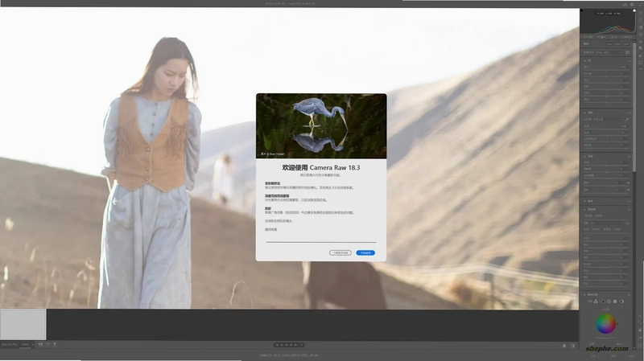
Task: Hide the Curve section adjustments with eye icon
Action: [630, 201]
